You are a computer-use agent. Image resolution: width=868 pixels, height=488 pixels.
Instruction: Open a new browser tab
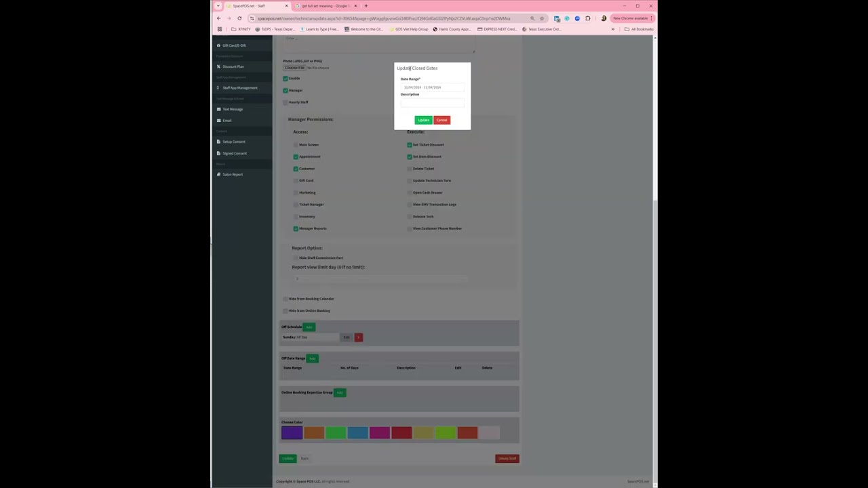pos(366,6)
